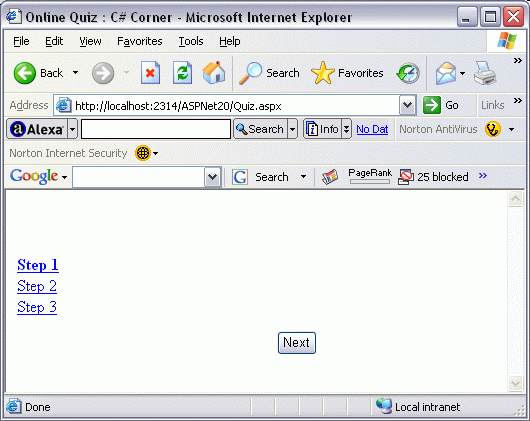The image size is (530, 421).
Task: Expand Google toolbar overflow chevron
Action: 483,175
